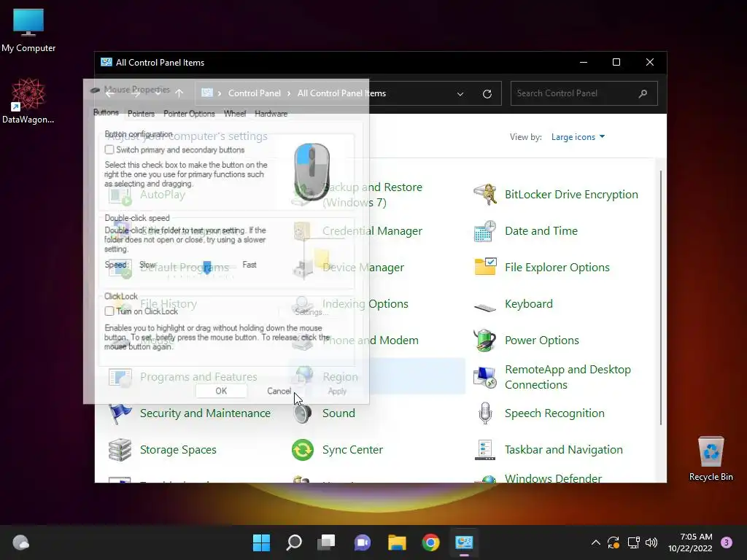Open RemoteApp and Desktop Connections icon
The height and width of the screenshot is (560, 747).
485,377
